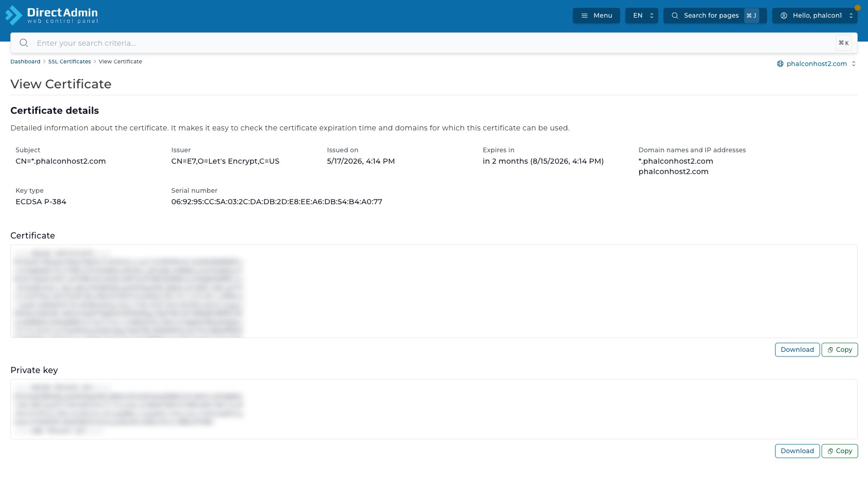Viewport: 868px width, 489px height.
Task: Open the phalconhost2.com domain selector
Action: (816, 64)
